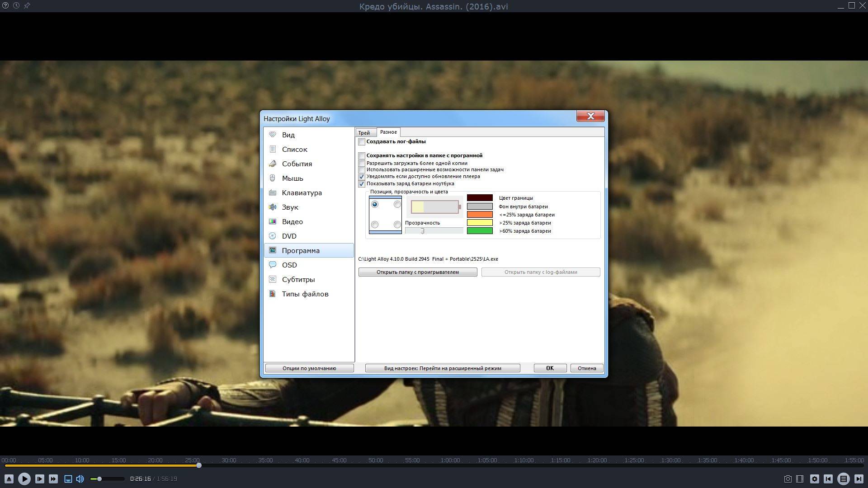Viewport: 868px width, 488px height.
Task: Click the help question mark icon
Action: coord(5,6)
